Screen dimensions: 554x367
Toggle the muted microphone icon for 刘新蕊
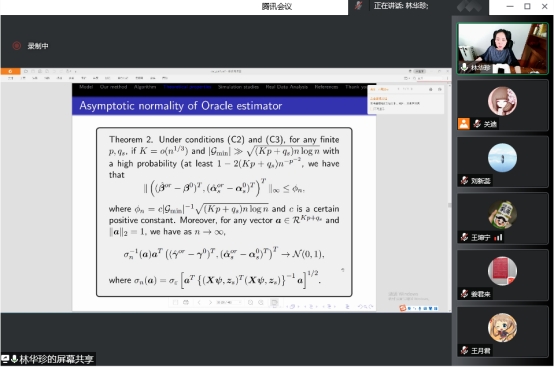[x=464, y=180]
